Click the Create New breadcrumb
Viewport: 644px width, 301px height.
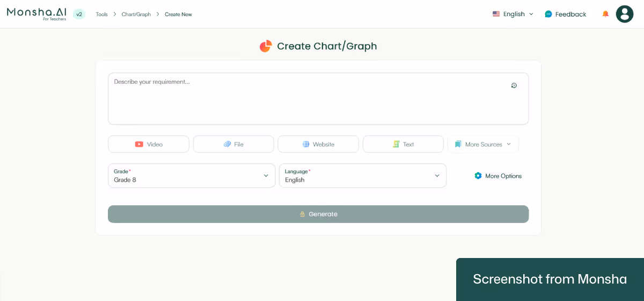pyautogui.click(x=178, y=15)
